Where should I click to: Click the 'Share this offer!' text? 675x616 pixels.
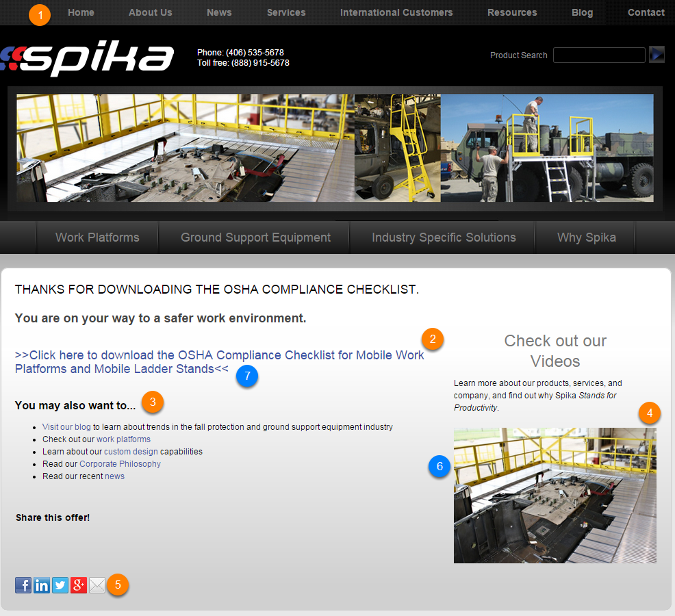point(53,518)
